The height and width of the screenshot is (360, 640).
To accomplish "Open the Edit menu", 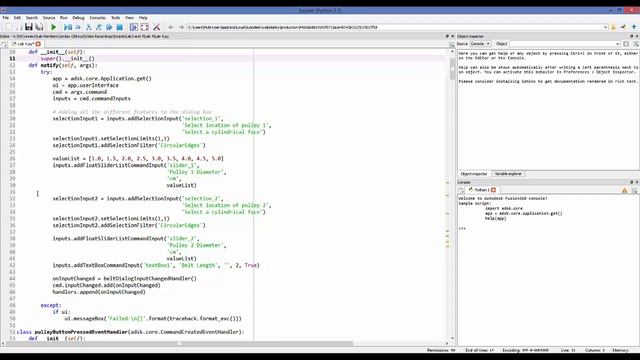I will (x=17, y=18).
